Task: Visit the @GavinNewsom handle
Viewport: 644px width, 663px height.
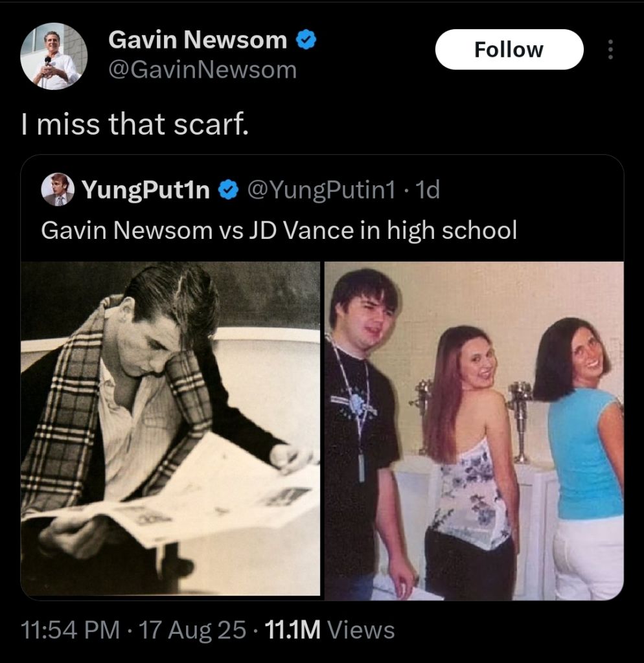Action: tap(203, 70)
